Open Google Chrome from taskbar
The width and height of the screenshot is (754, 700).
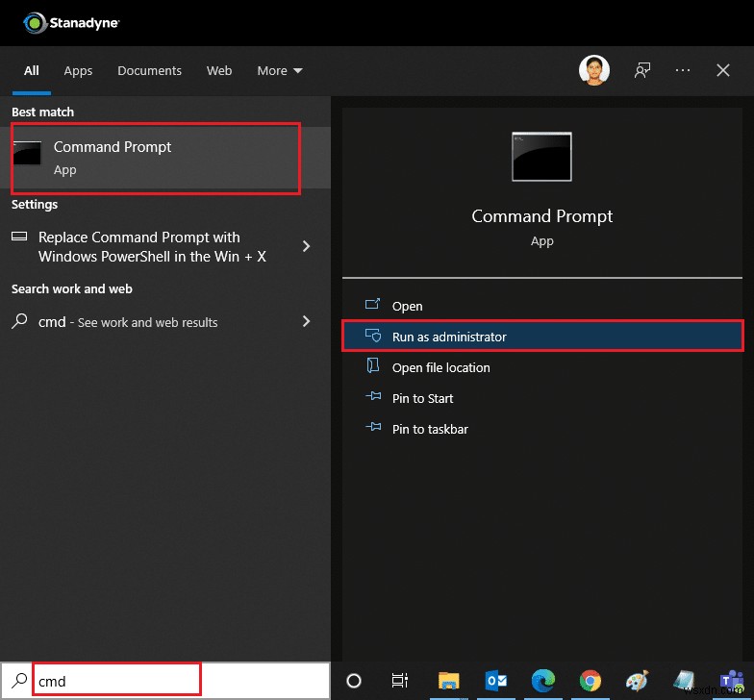click(591, 681)
